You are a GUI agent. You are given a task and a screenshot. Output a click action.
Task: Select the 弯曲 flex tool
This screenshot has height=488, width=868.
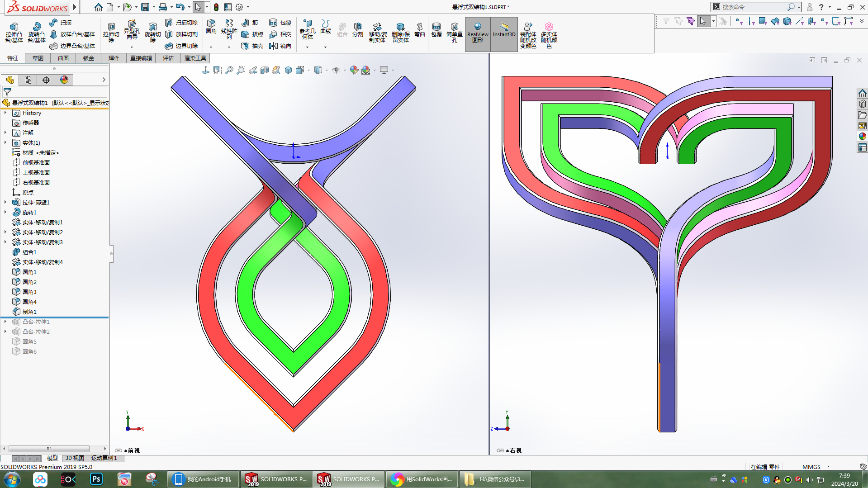420,30
